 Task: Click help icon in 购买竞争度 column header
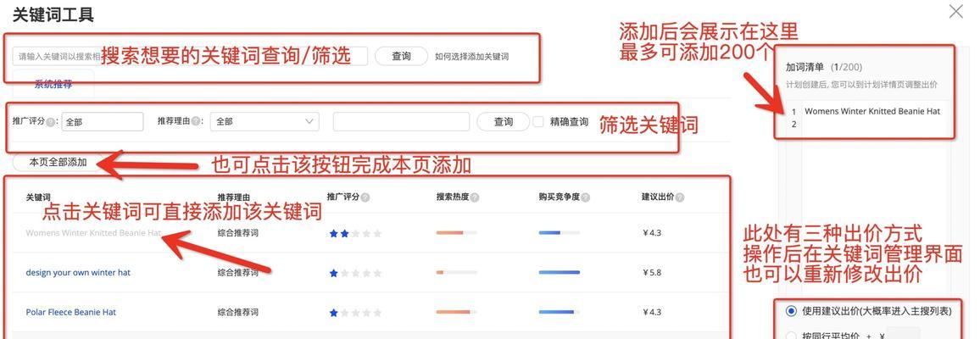585,197
